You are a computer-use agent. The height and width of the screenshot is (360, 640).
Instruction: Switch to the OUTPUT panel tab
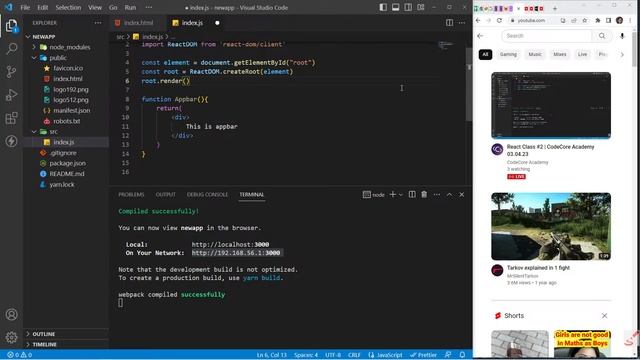coord(165,195)
